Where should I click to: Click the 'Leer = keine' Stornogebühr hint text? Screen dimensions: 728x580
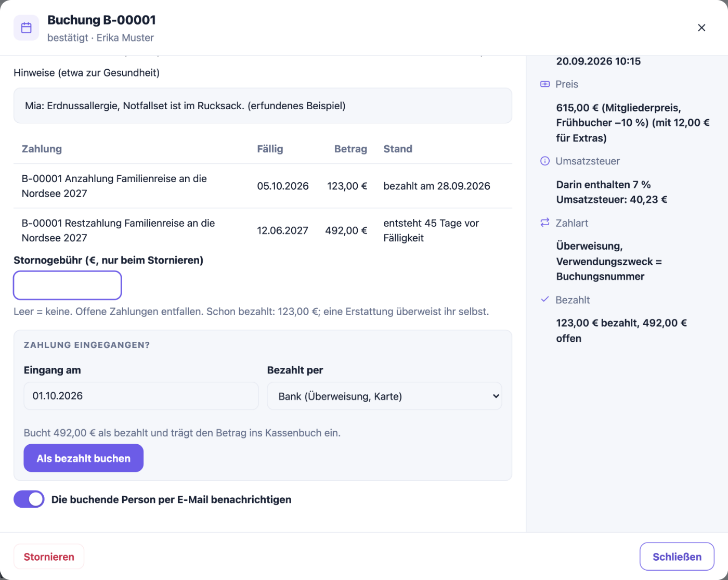tap(251, 312)
